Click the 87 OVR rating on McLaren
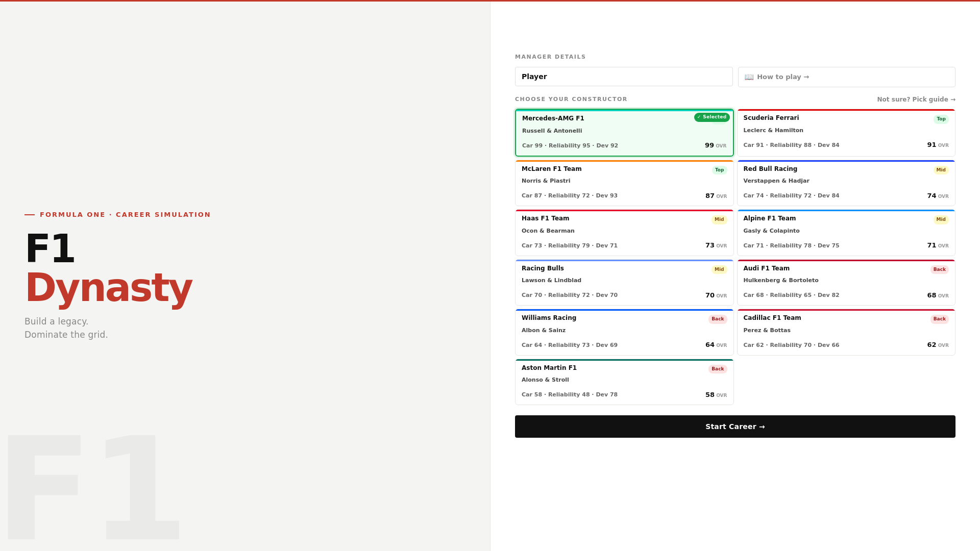The image size is (980, 551). pyautogui.click(x=716, y=196)
